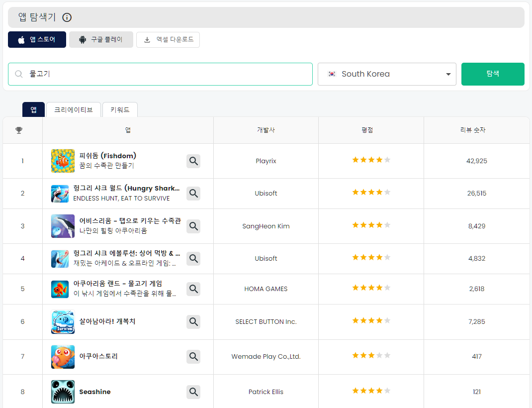Open the 아쿠아리움 랜드 app icon
Image resolution: width=532 pixels, height=408 pixels.
pos(60,289)
